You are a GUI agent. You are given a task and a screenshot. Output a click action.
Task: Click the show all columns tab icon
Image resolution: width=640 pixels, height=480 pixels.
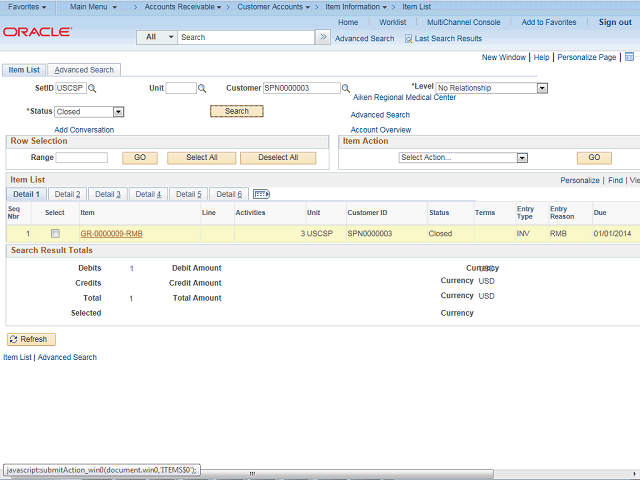pyautogui.click(x=261, y=194)
